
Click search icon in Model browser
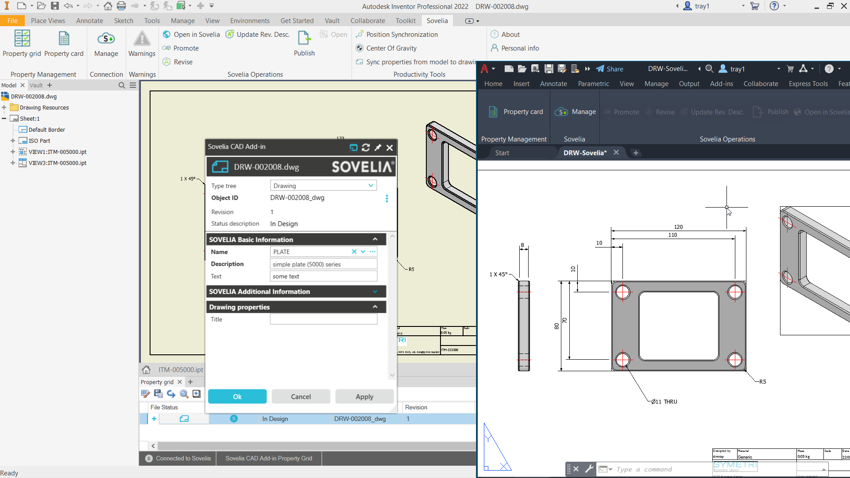tap(122, 85)
